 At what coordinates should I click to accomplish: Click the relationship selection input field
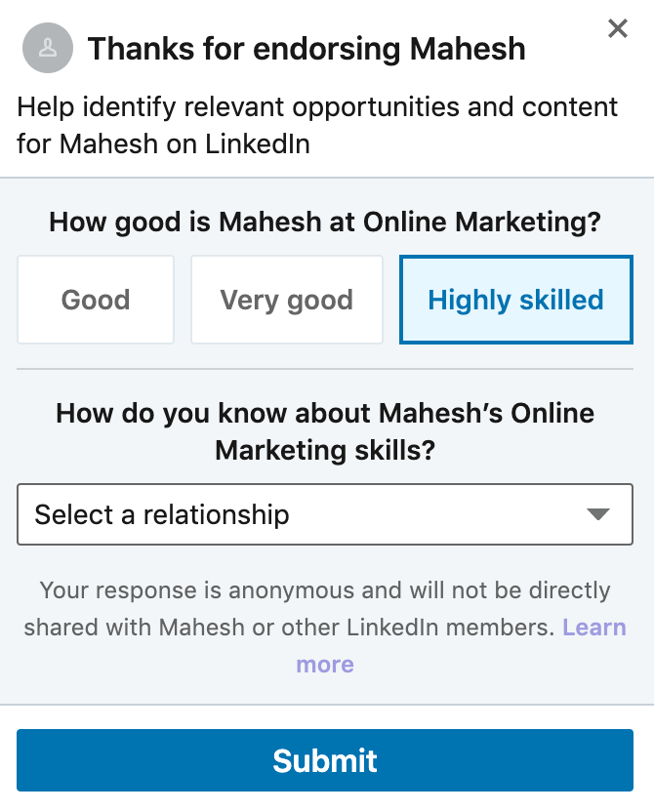325,514
